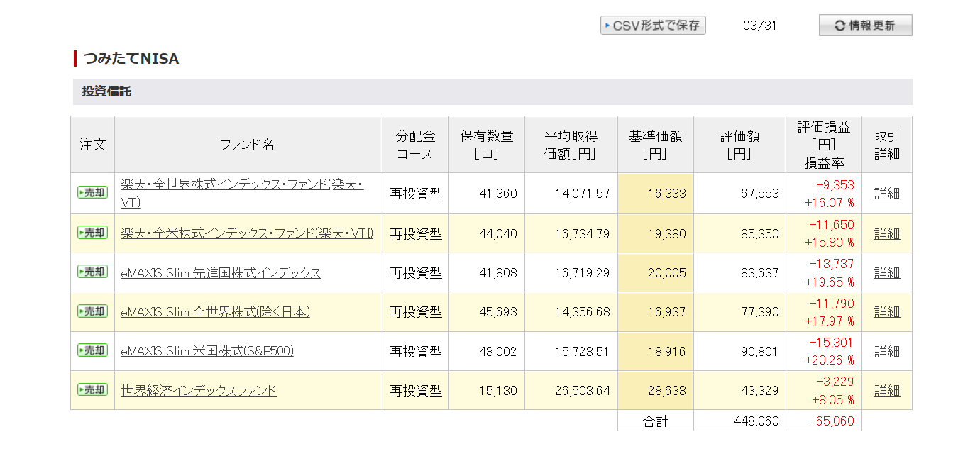Image resolution: width=980 pixels, height=449 pixels.
Task: Click the 投資信託 section bar
Action: [492, 92]
